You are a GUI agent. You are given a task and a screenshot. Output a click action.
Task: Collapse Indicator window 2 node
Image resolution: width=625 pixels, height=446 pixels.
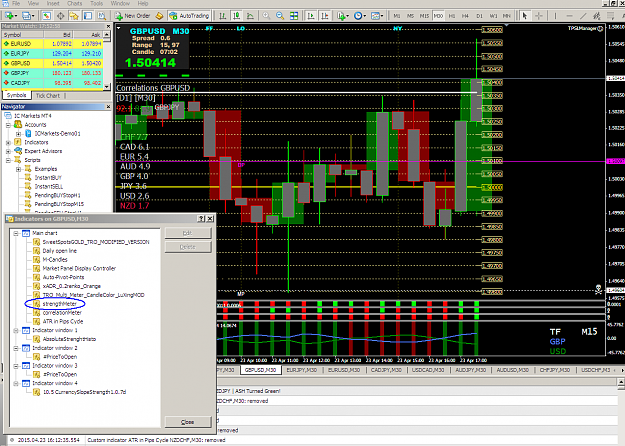tap(16, 348)
